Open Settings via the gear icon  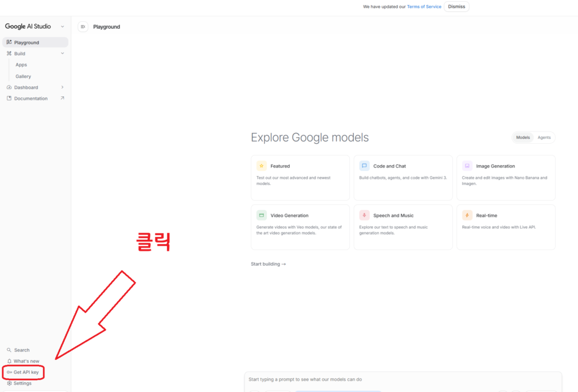(8, 383)
